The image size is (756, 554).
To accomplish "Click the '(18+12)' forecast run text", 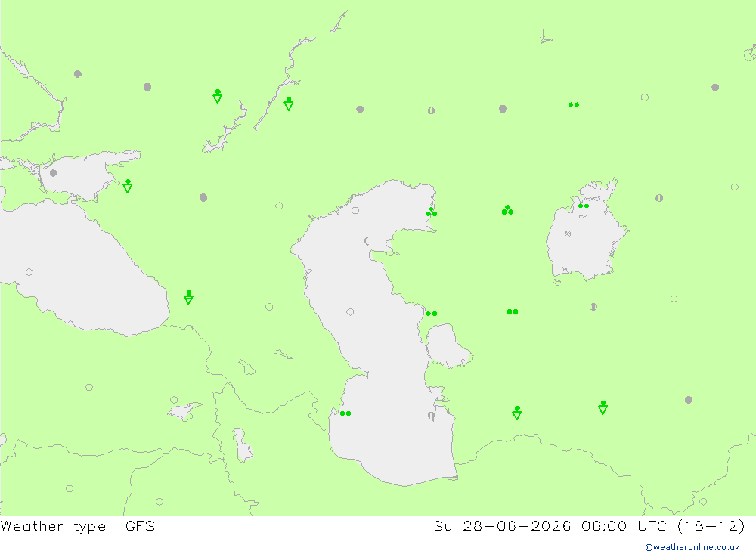I will [711, 526].
